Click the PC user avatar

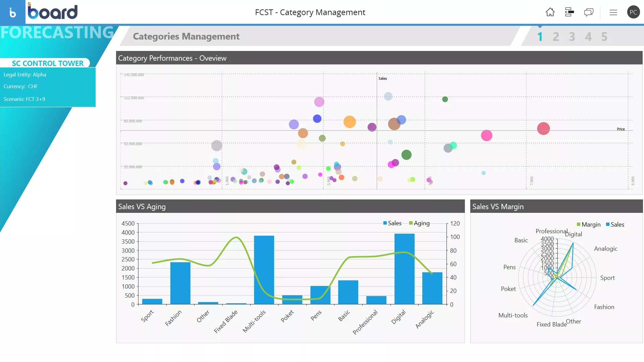point(633,12)
